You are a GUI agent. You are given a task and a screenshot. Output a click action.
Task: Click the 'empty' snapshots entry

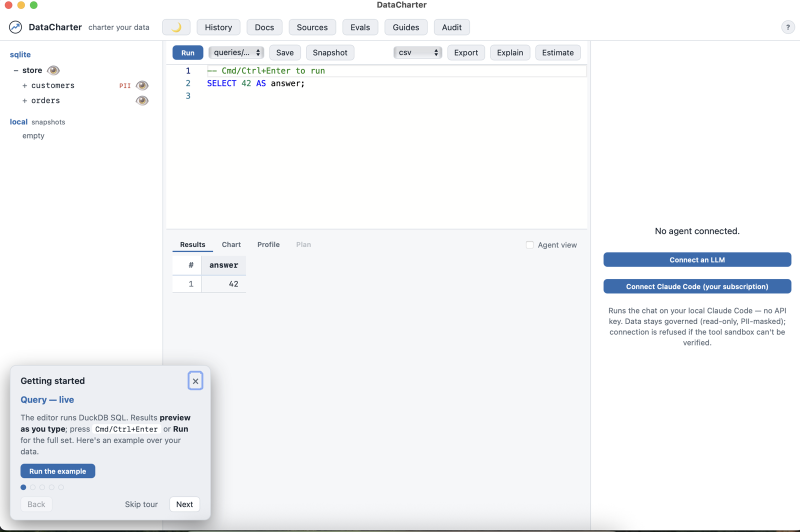pos(33,135)
